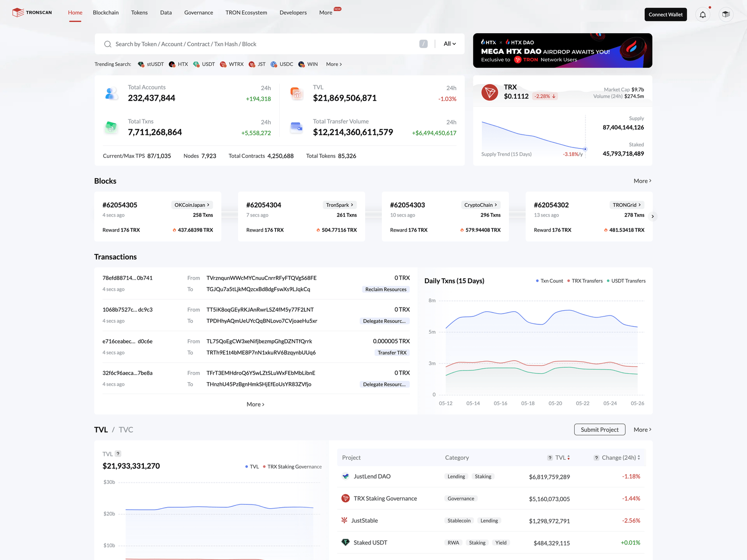
Task: Click the Connect Wallet button
Action: point(665,14)
